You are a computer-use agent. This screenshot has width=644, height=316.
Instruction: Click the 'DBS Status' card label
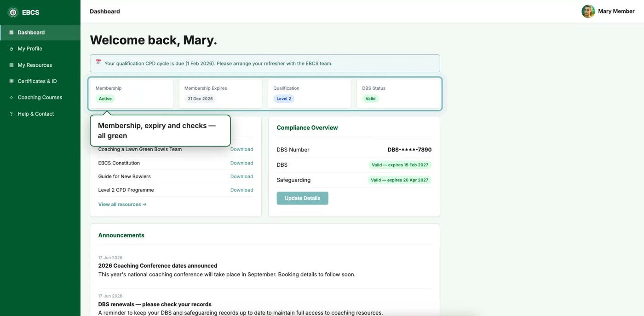pos(374,88)
